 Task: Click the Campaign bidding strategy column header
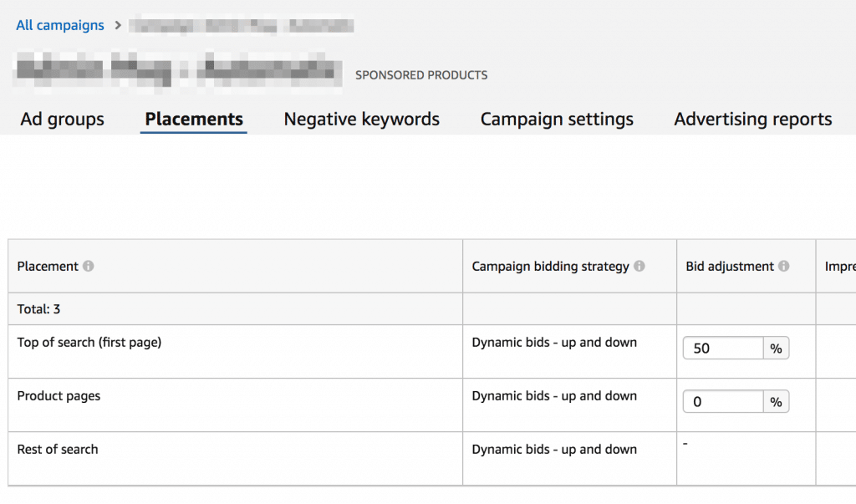(550, 267)
